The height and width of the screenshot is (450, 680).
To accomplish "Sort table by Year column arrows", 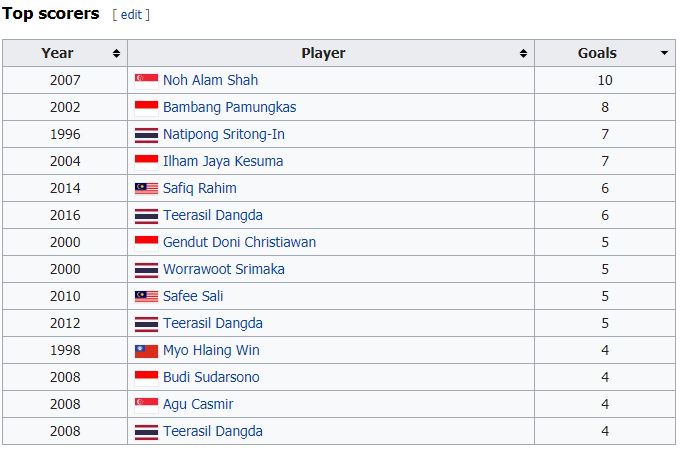I will tap(117, 53).
